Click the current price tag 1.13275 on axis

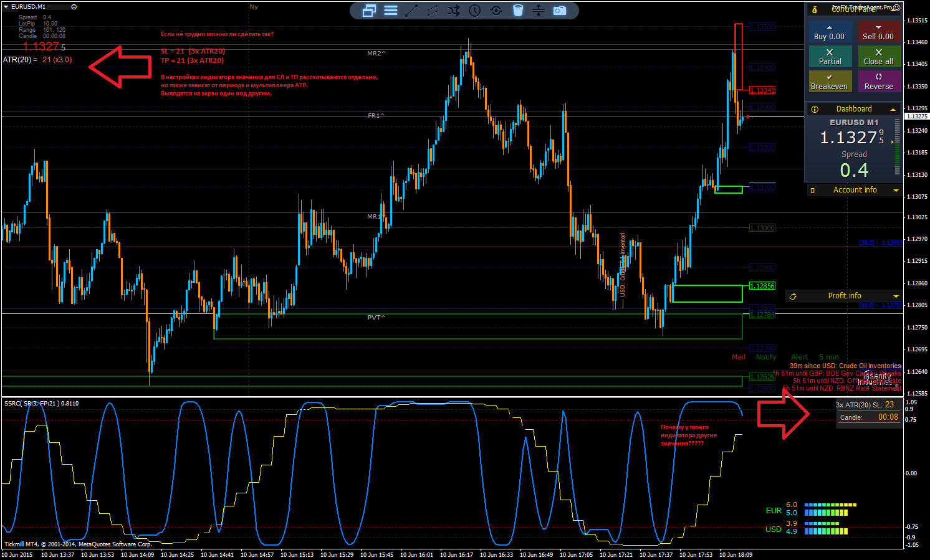(x=916, y=116)
